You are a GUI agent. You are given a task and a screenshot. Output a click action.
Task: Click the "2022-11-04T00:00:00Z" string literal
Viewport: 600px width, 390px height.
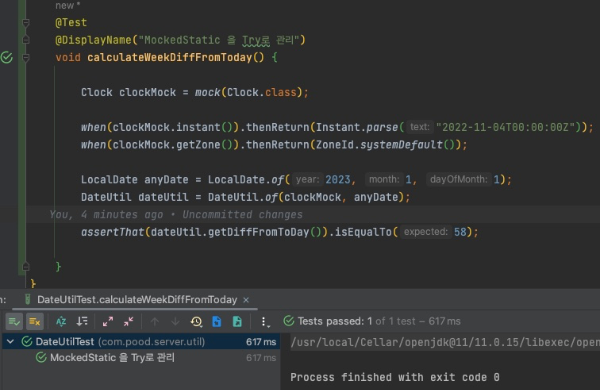506,127
